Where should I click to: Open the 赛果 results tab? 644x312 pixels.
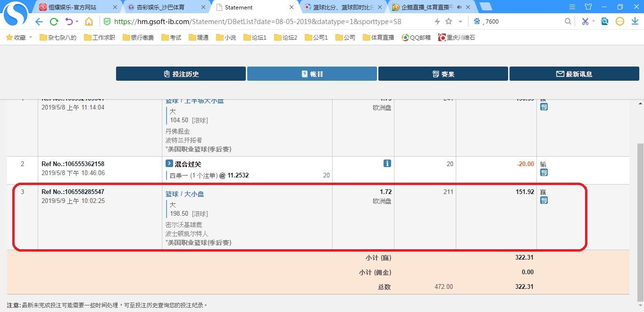pyautogui.click(x=443, y=74)
